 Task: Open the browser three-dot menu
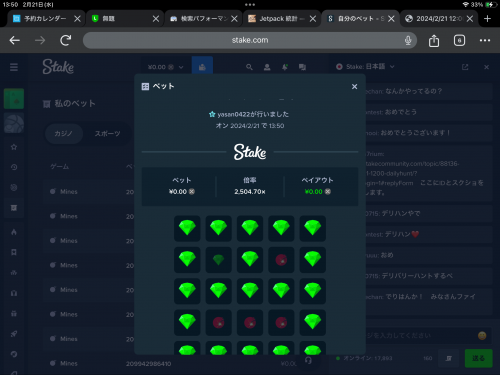point(485,40)
